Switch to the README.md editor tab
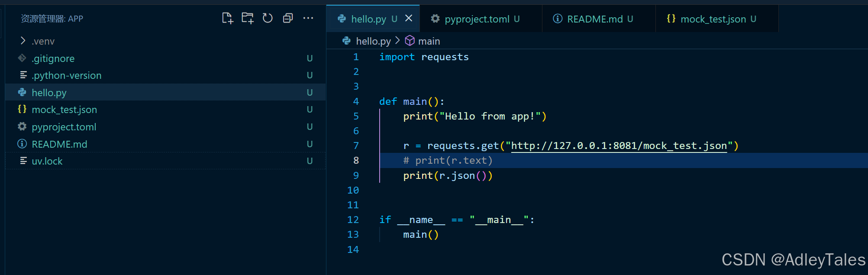Image resolution: width=868 pixels, height=275 pixels. coord(599,19)
